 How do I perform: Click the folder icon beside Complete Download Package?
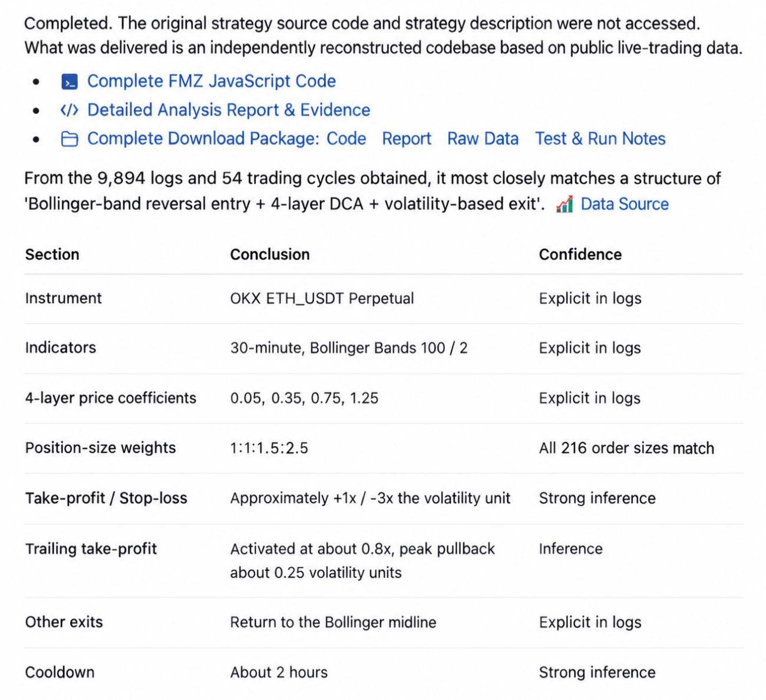[x=70, y=139]
